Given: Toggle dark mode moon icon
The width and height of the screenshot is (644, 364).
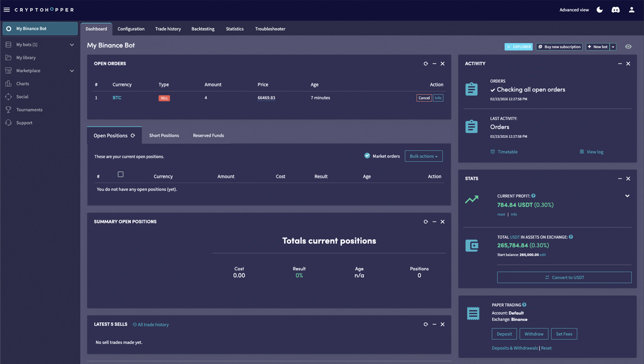Looking at the screenshot, I should click(x=600, y=10).
